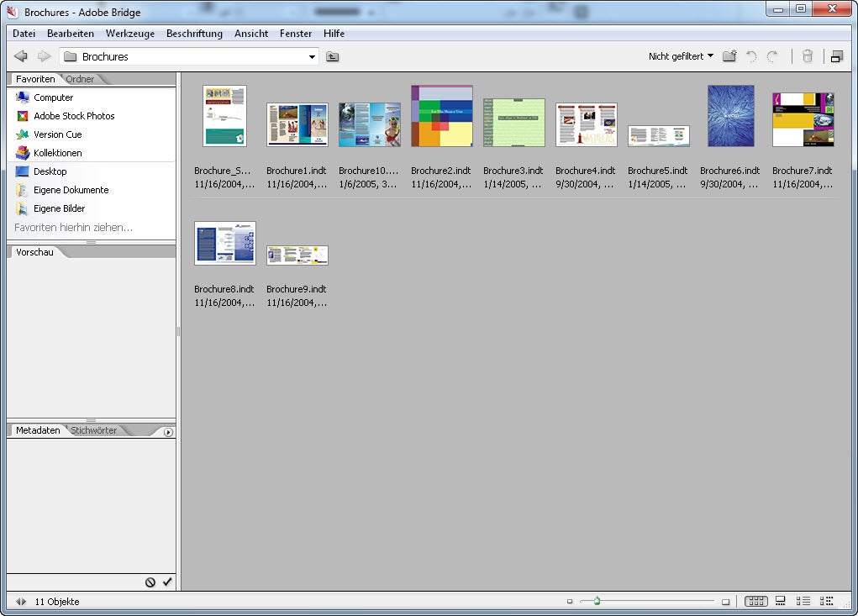
Task: Go forward with the right arrow
Action: point(44,55)
